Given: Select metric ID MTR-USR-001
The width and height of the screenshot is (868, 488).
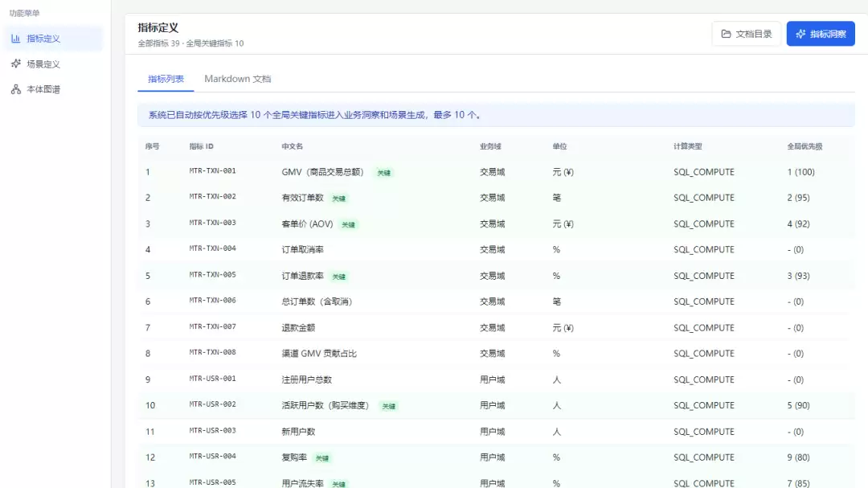Looking at the screenshot, I should pos(212,379).
